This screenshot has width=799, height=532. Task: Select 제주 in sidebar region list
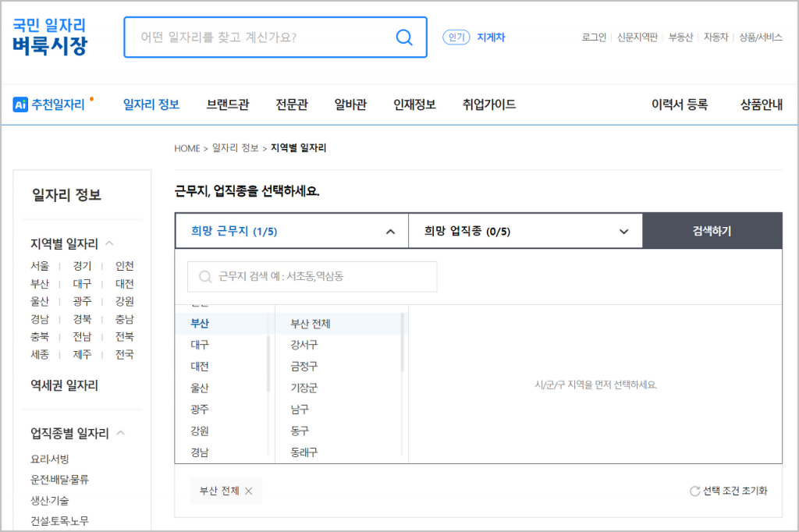(x=82, y=354)
